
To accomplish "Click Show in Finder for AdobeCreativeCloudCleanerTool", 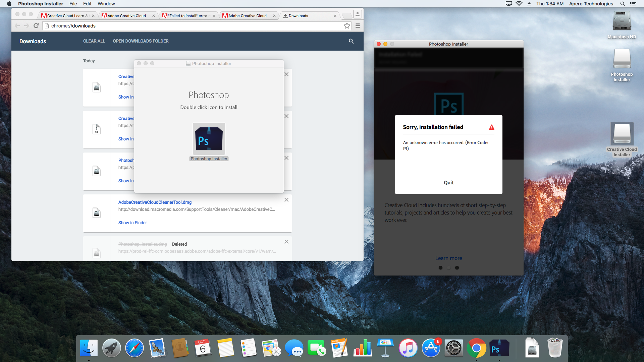I will click(x=132, y=222).
